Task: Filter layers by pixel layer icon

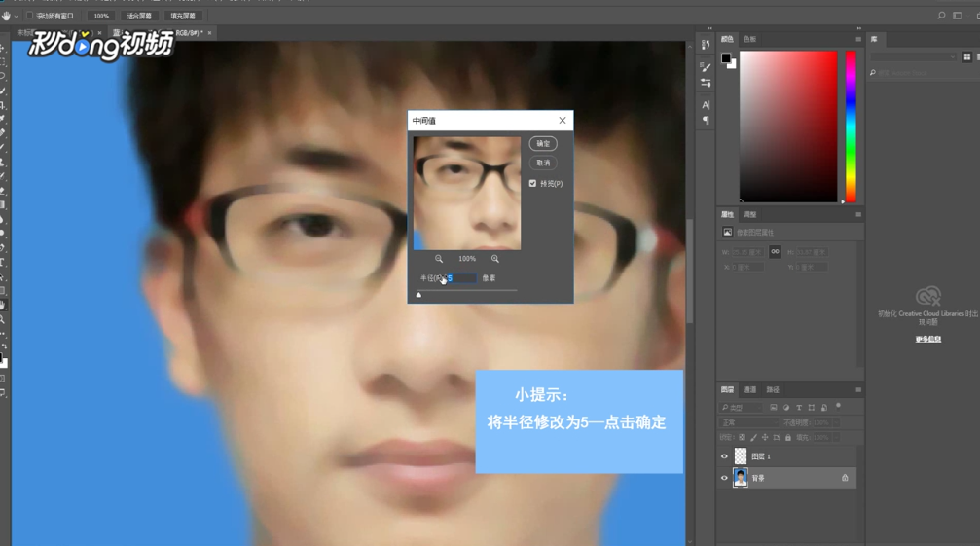Action: (x=773, y=408)
